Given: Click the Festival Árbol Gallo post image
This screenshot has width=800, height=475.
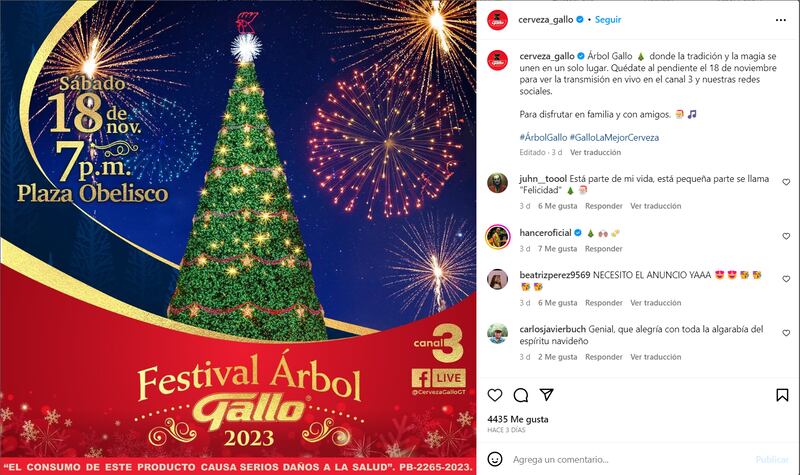Looking at the screenshot, I should 238,237.
